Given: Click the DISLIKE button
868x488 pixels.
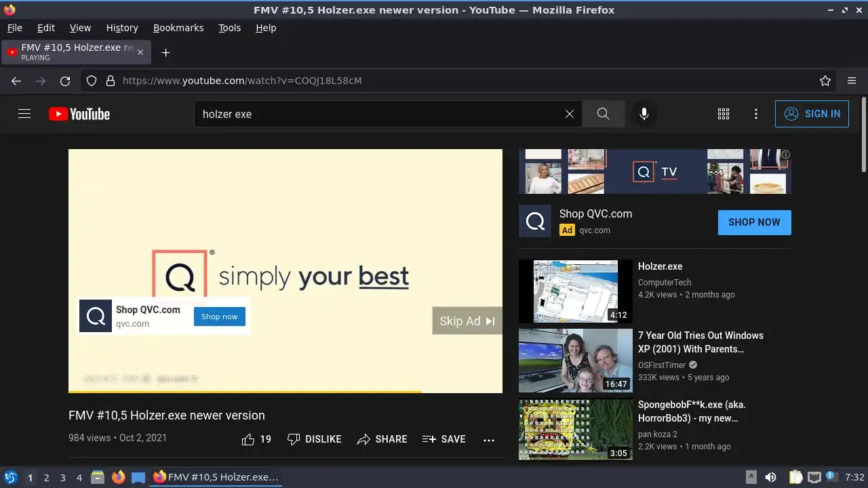Looking at the screenshot, I should 315,439.
